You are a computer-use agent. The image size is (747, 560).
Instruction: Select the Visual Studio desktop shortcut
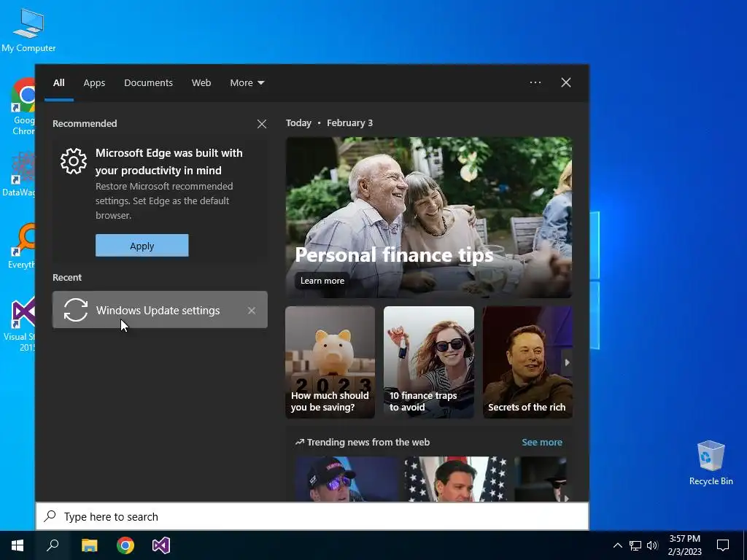[20, 324]
